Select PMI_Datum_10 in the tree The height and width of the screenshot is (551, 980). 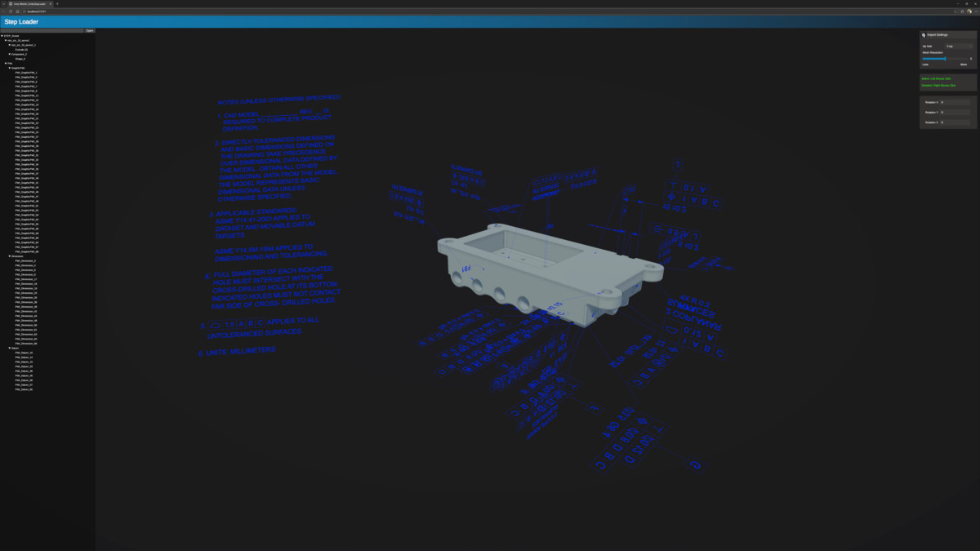(x=24, y=353)
